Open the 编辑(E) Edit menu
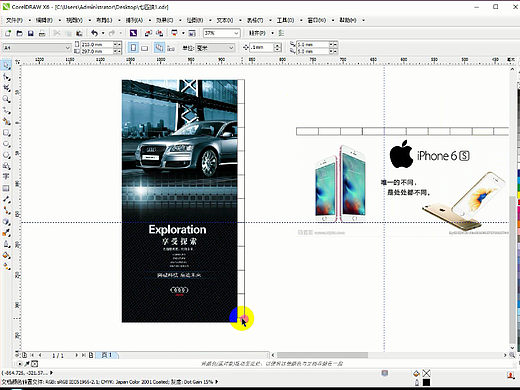 click(44, 20)
